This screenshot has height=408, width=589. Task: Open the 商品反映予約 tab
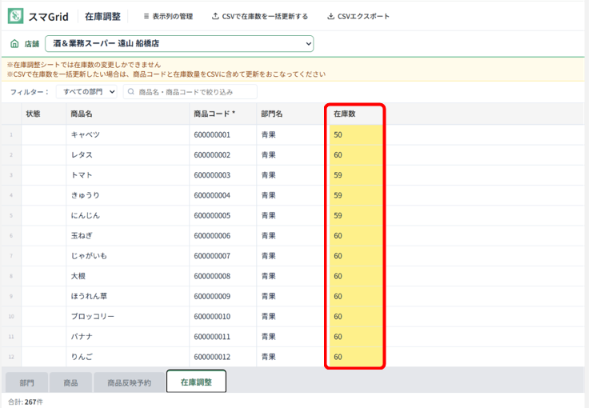pyautogui.click(x=129, y=382)
